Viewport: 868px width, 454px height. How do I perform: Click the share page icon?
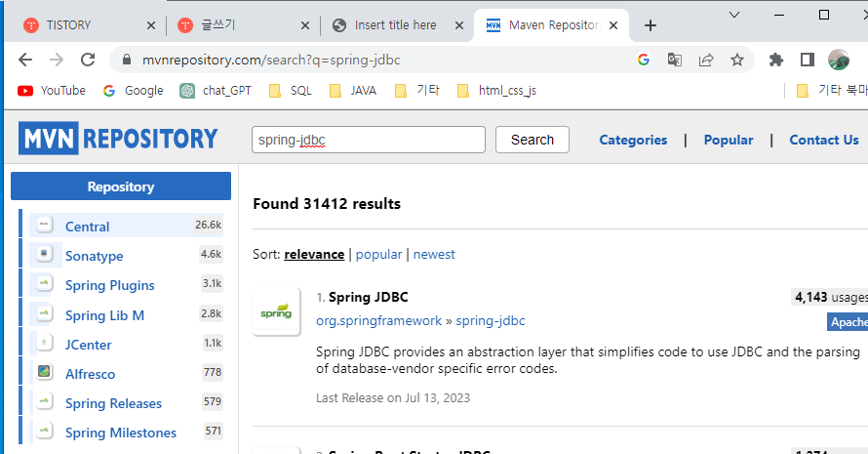[706, 60]
